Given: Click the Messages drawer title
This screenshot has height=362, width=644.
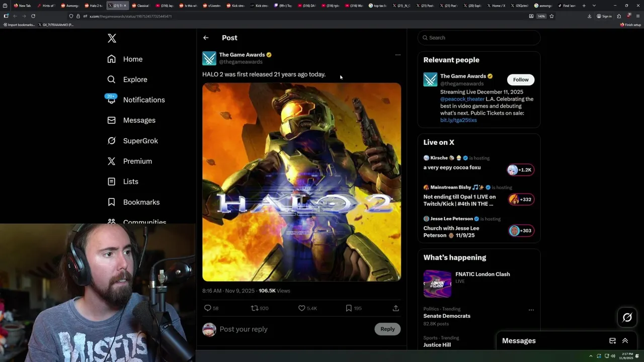Looking at the screenshot, I should [519, 341].
